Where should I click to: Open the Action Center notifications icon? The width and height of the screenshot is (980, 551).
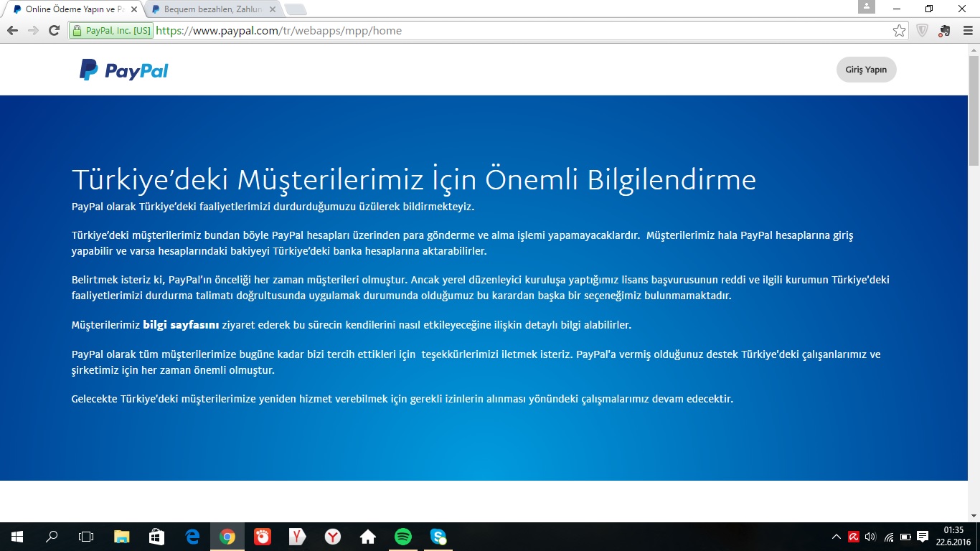click(x=923, y=537)
